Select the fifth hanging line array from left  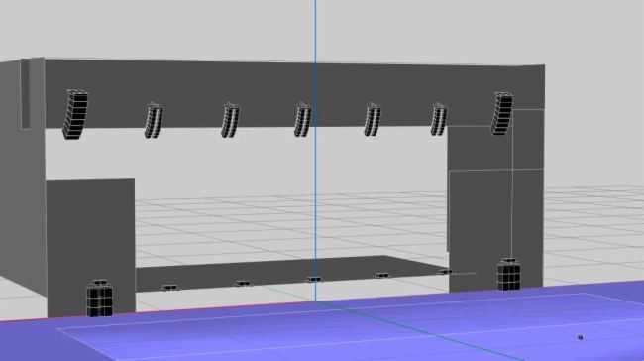(x=373, y=119)
